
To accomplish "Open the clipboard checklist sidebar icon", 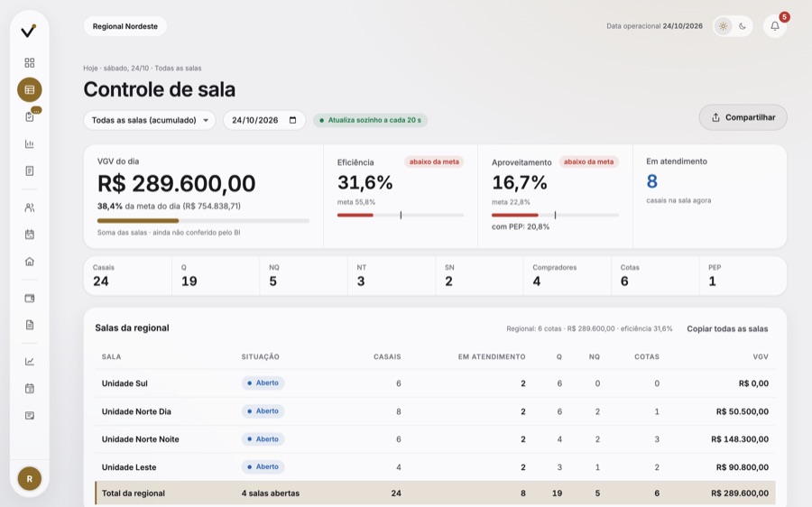I will pyautogui.click(x=30, y=116).
